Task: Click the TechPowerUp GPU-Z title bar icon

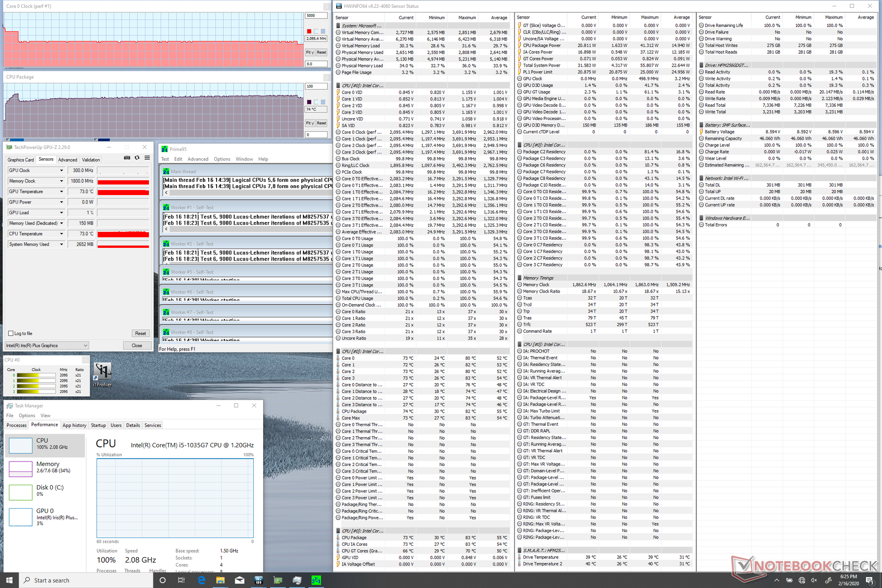Action: pos(9,147)
